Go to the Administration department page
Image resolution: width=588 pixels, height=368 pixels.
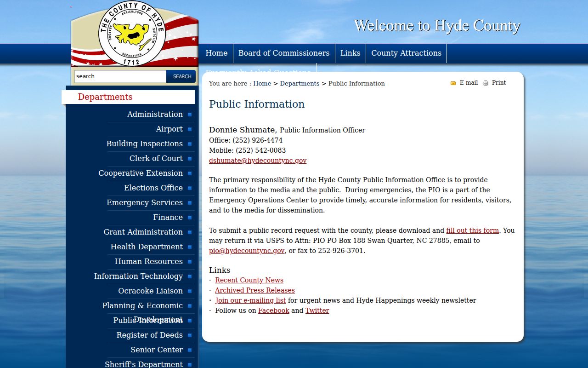(155, 114)
